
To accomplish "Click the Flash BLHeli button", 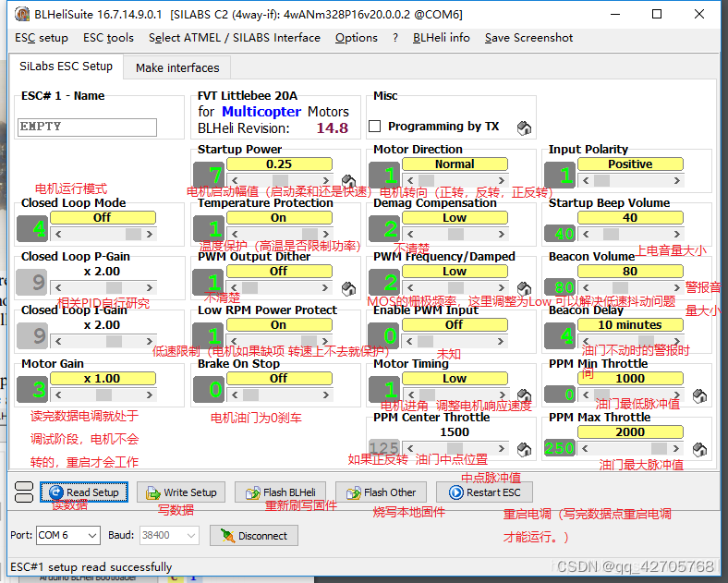I will coord(280,492).
